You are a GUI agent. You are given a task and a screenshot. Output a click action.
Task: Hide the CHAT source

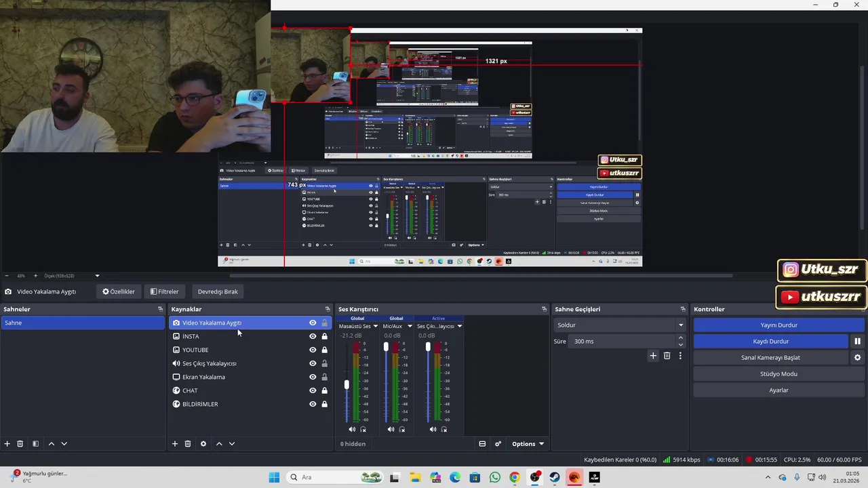click(x=313, y=390)
